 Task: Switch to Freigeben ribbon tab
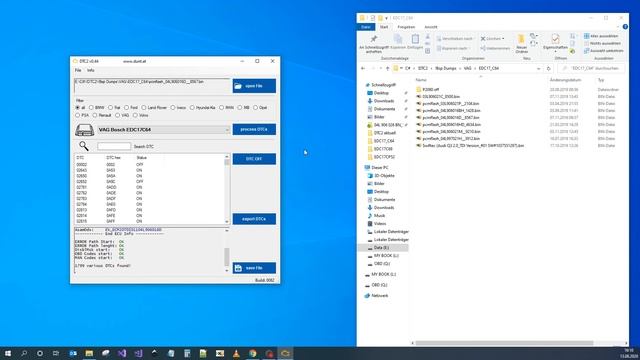(406, 27)
